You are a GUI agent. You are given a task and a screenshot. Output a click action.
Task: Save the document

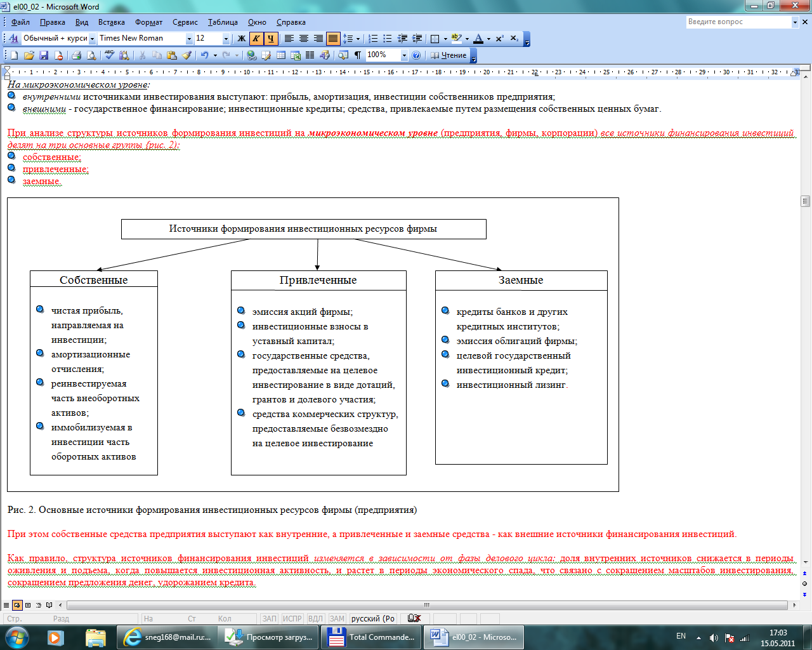point(44,55)
